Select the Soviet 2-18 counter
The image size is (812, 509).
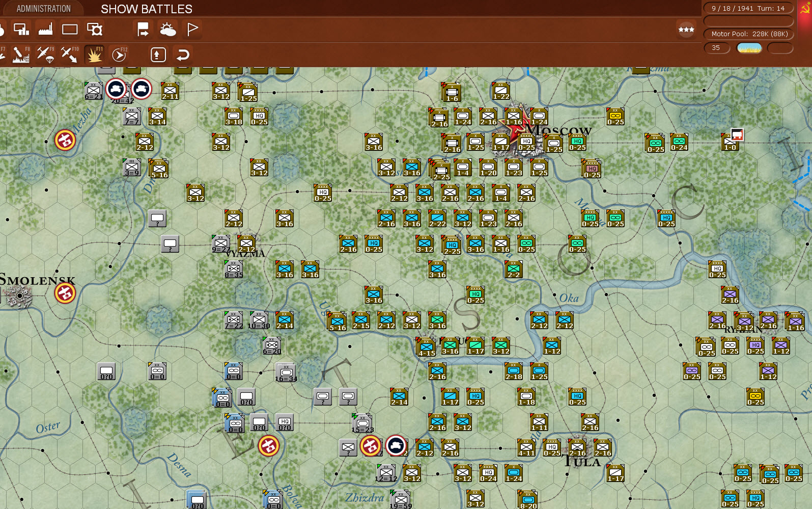[514, 371]
